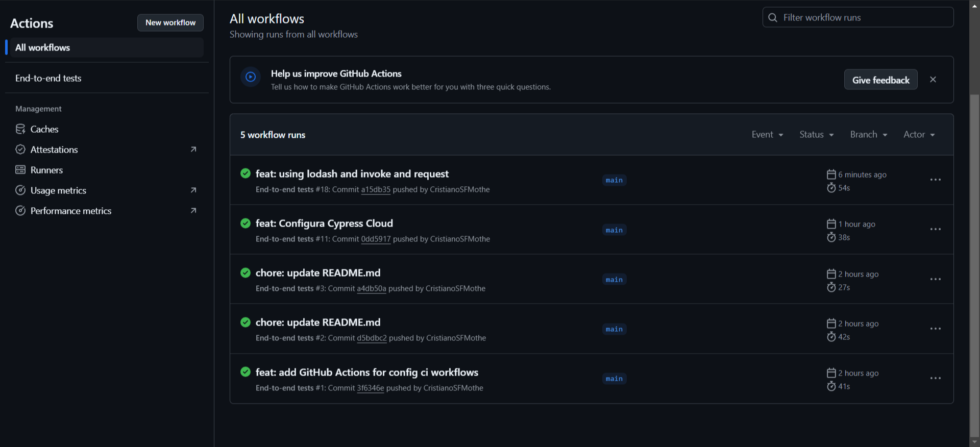This screenshot has width=980, height=447.
Task: Open options menu for Cypress Cloud run #11
Action: (936, 229)
